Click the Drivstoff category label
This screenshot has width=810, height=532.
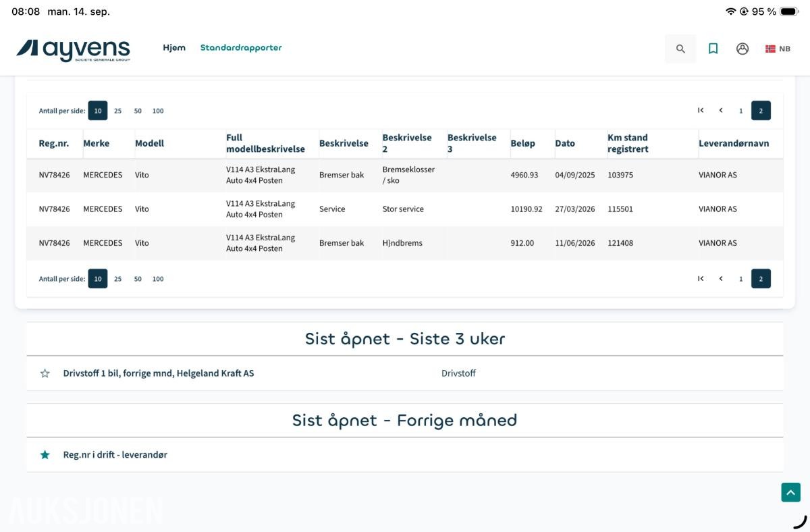coord(458,373)
